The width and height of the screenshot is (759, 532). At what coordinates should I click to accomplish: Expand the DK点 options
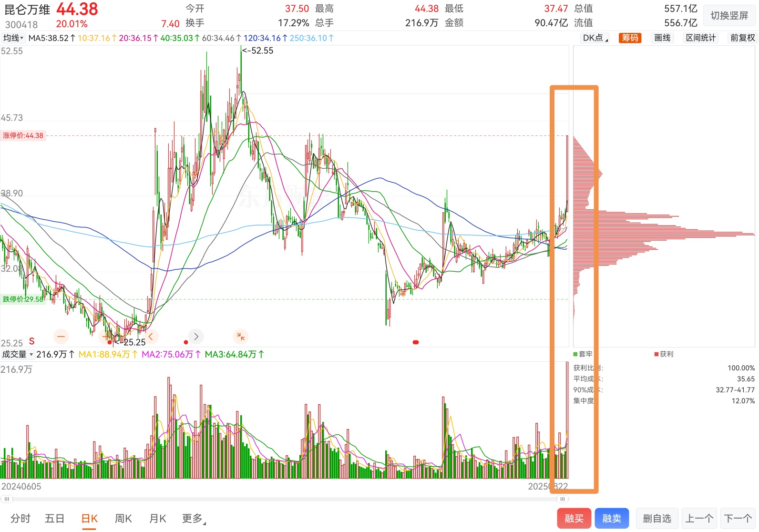click(x=595, y=38)
